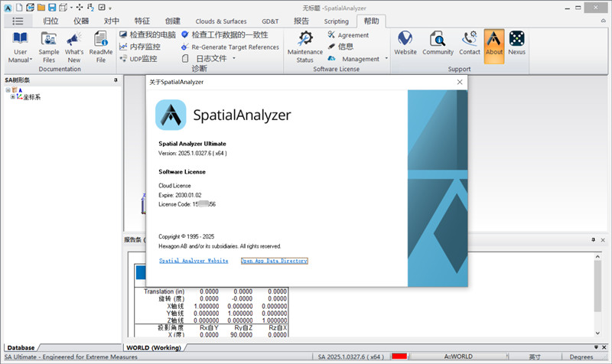Click the red indicator in the status bar
The height and width of the screenshot is (364, 612).
pos(399,356)
